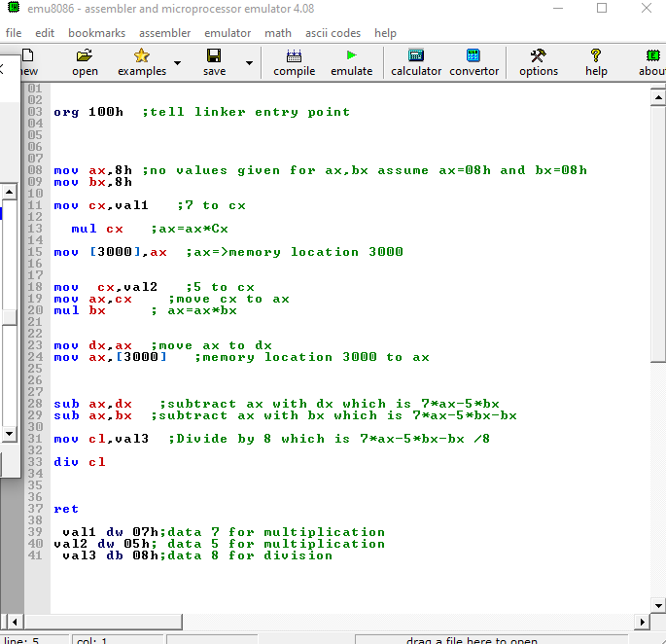Click editor vertical scrollbar up arrow

[658, 98]
